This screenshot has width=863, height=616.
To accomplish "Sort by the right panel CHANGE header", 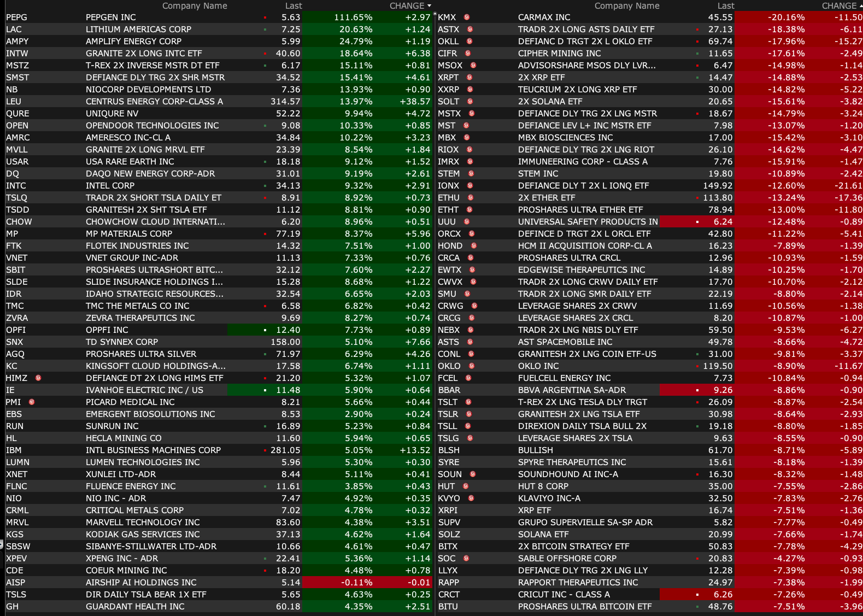I will (839, 6).
